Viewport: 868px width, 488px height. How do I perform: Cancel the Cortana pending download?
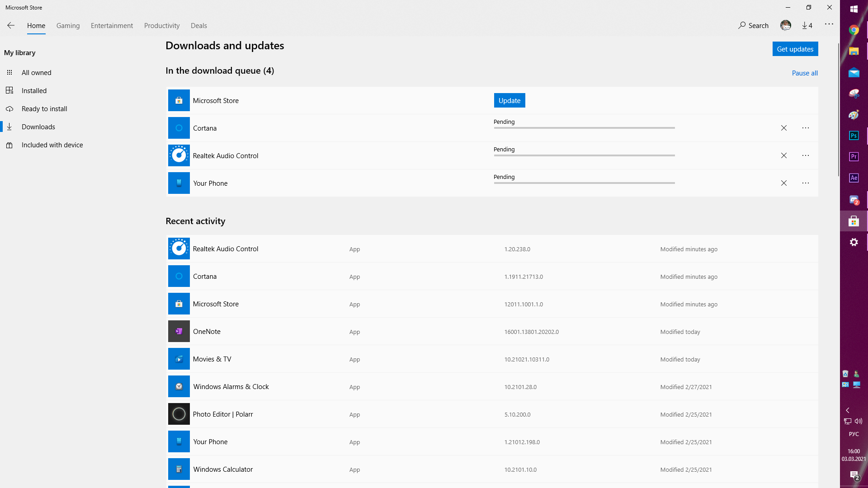tap(784, 128)
